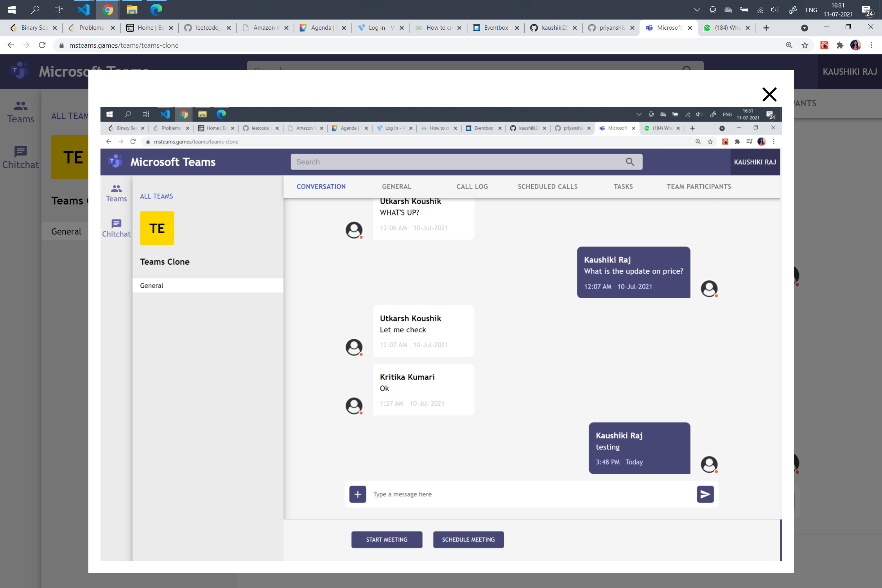Image resolution: width=882 pixels, height=588 pixels.
Task: Launch Chrome from the taskbar
Action: click(108, 10)
